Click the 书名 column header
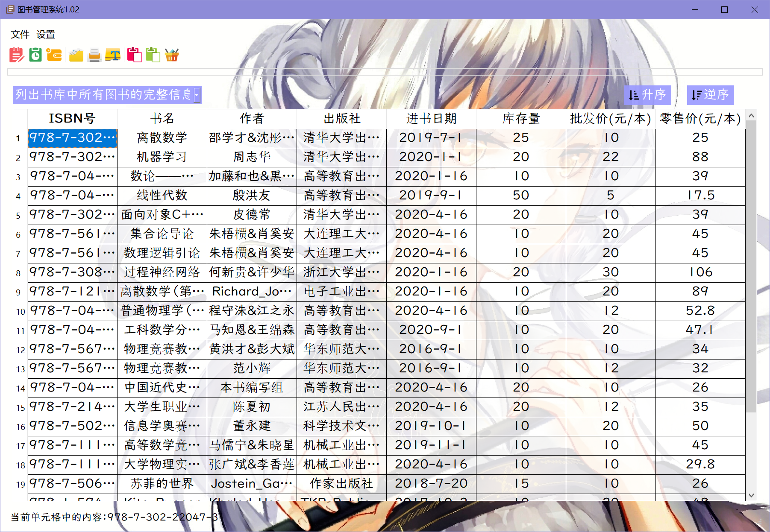The width and height of the screenshot is (770, 532). (162, 119)
